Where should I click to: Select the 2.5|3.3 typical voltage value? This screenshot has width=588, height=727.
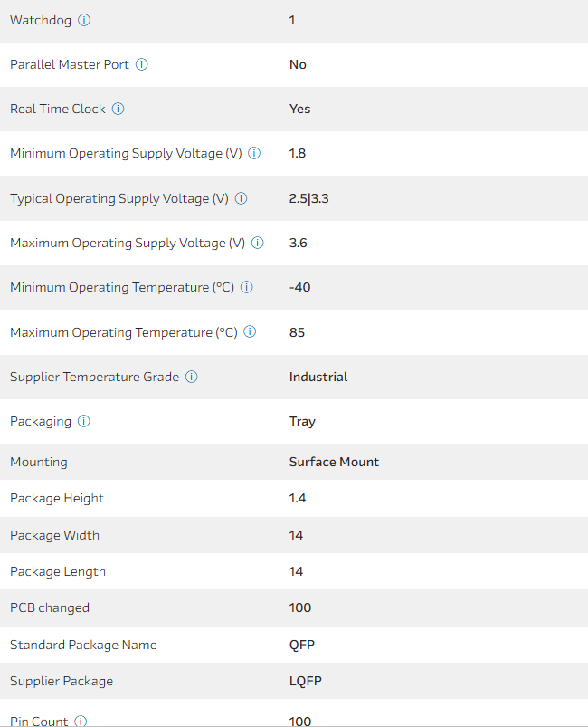pyautogui.click(x=308, y=198)
